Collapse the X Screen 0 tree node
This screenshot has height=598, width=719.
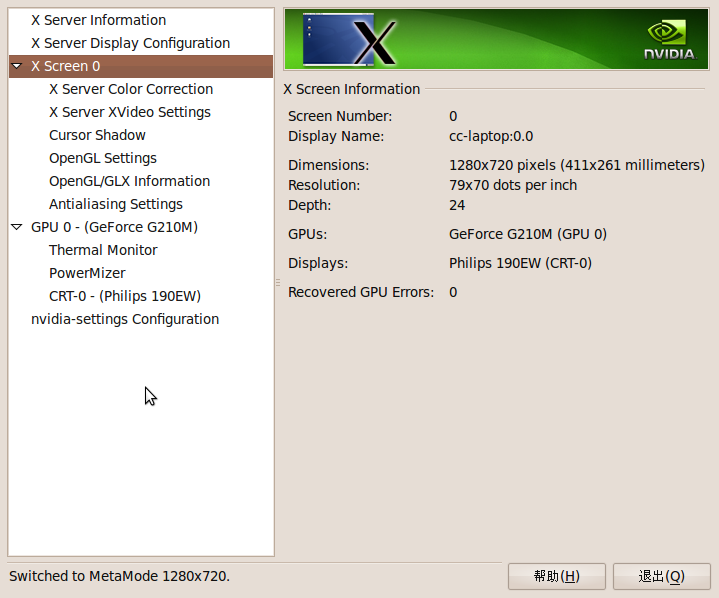click(x=17, y=66)
